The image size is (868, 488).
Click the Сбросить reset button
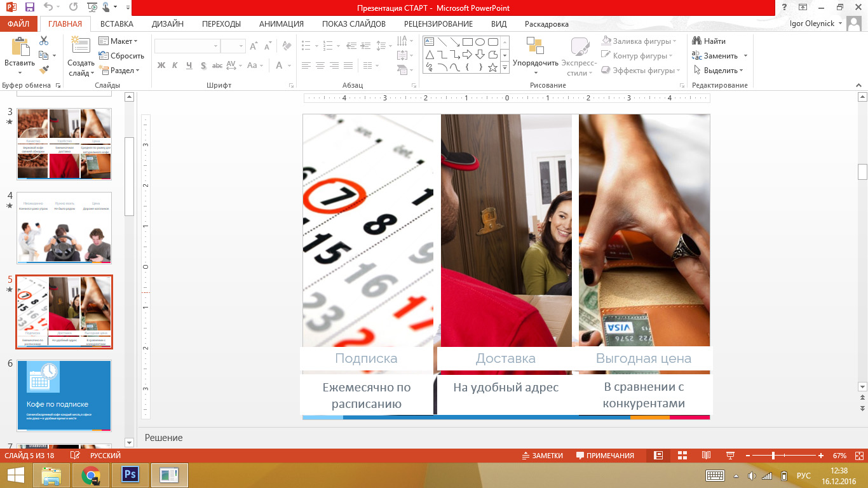[121, 56]
